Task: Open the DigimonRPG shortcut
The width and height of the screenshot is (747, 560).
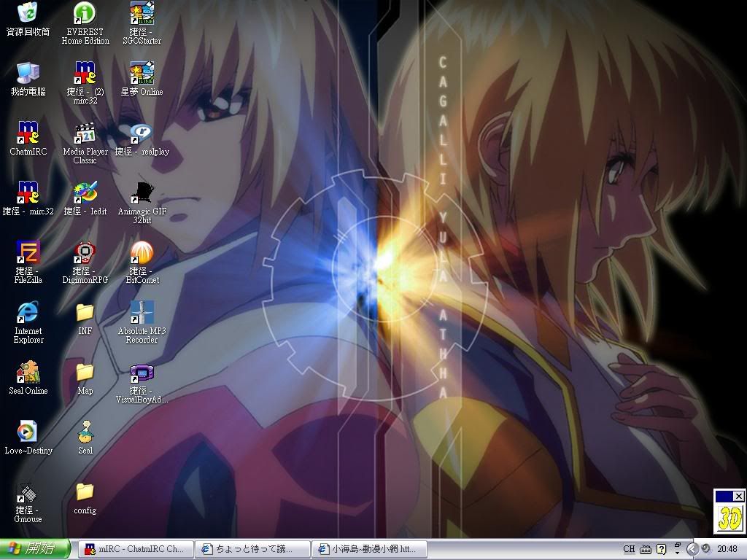Action: pos(85,253)
